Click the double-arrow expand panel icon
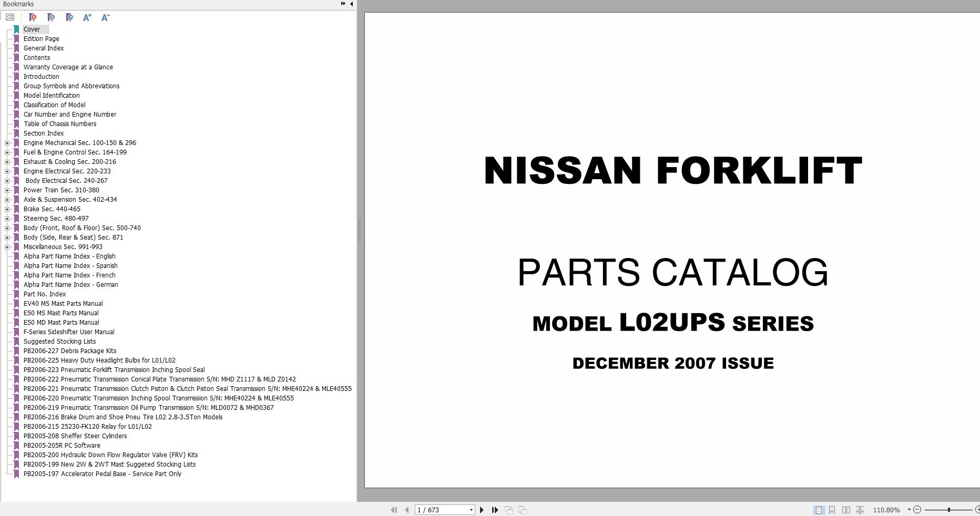The height and width of the screenshot is (516, 980). [x=343, y=4]
